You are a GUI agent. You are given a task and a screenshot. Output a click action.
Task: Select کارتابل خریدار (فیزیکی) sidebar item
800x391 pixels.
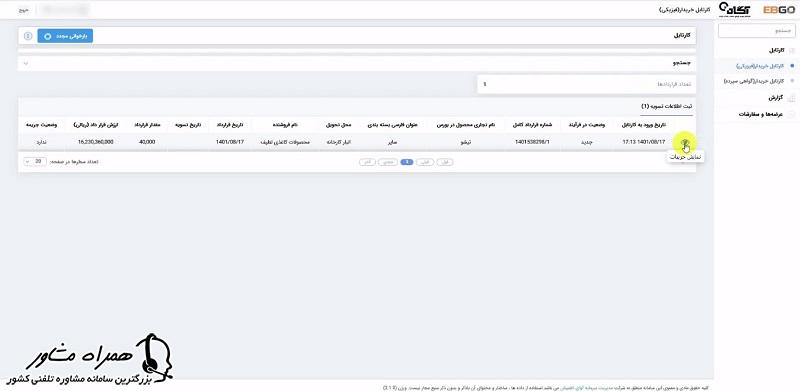760,66
